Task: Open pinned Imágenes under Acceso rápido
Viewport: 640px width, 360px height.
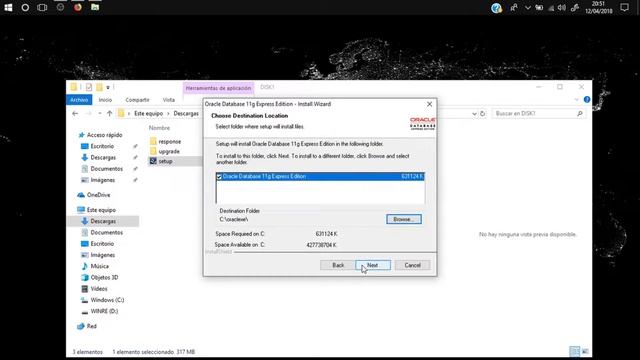Action: click(102, 180)
